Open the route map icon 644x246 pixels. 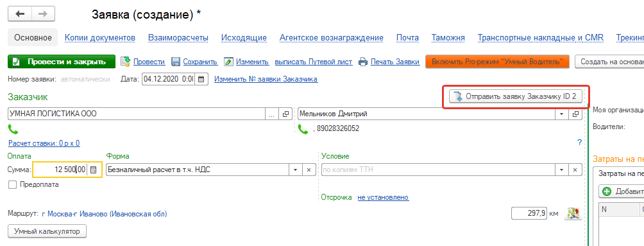pos(573,213)
